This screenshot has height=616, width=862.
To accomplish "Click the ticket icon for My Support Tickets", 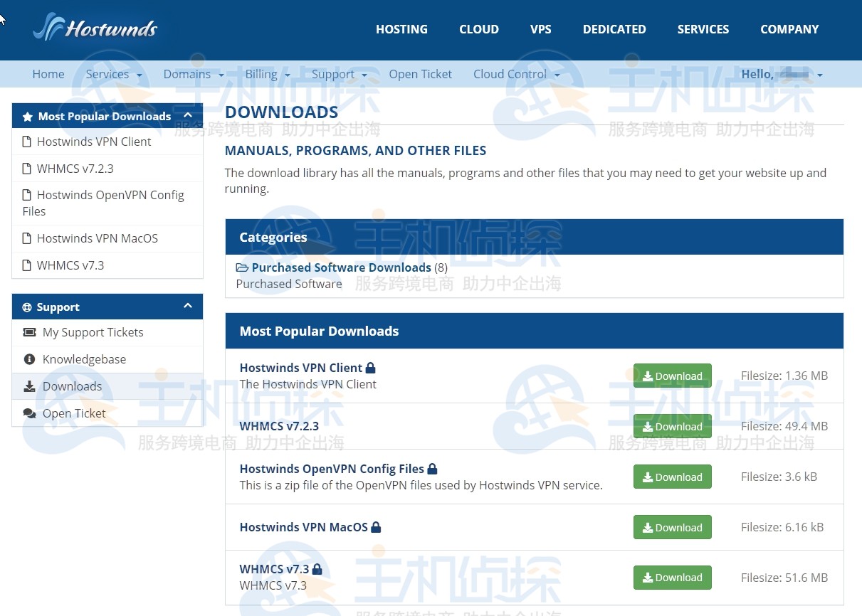I will [29, 332].
